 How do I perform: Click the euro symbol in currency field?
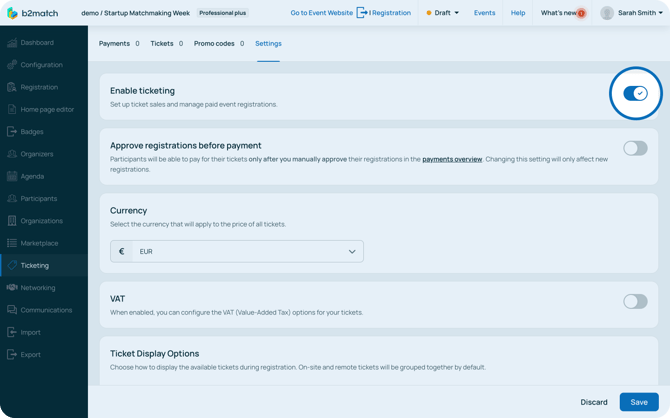[x=121, y=251]
